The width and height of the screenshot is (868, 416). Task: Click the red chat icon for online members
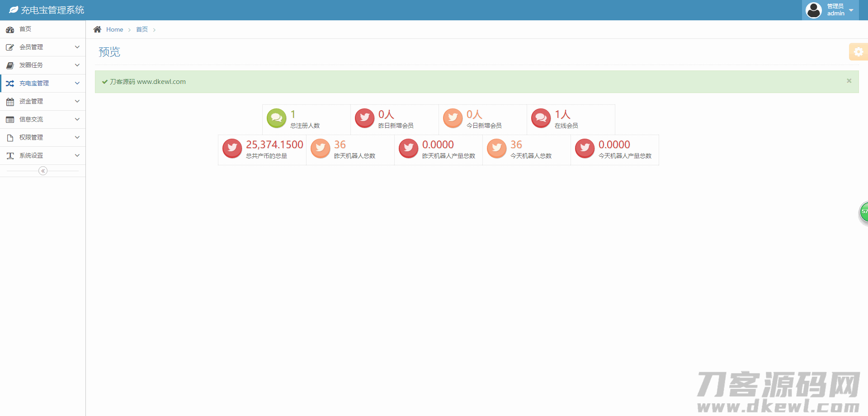pos(541,118)
